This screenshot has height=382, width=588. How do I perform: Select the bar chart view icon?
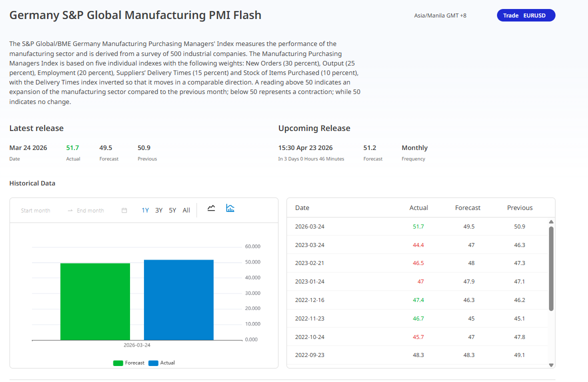pyautogui.click(x=230, y=208)
